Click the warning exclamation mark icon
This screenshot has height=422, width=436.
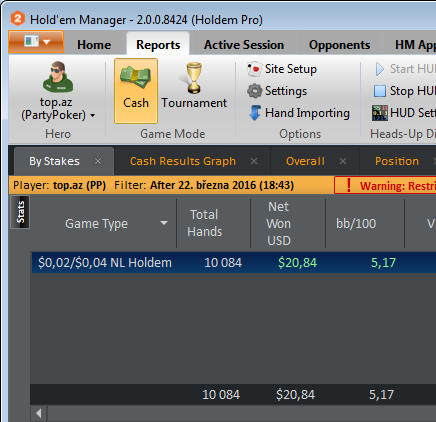(x=349, y=185)
